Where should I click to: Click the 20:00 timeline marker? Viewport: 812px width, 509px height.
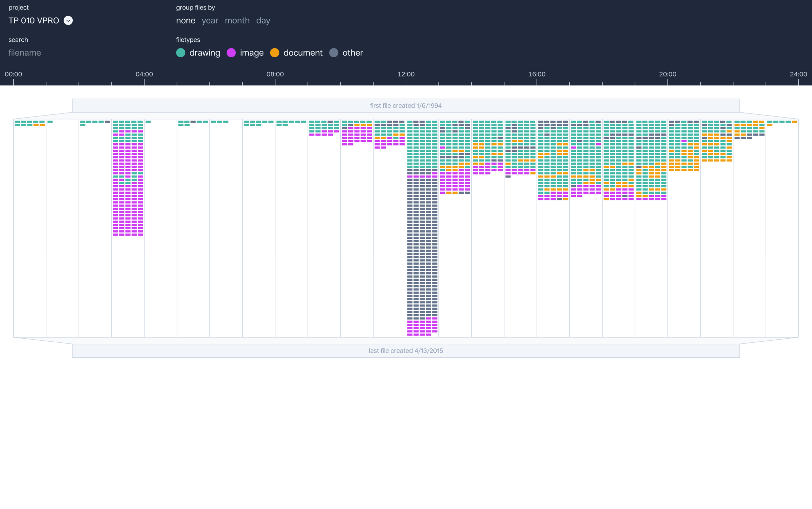667,74
